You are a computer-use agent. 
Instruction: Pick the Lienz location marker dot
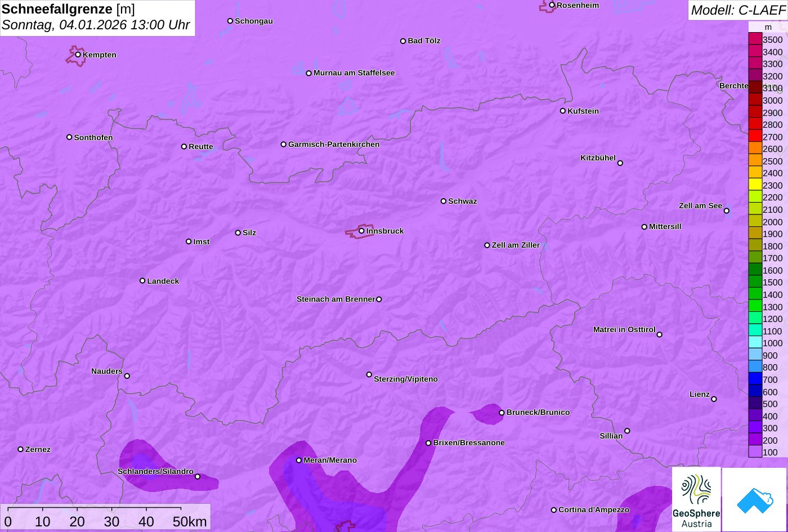pos(714,399)
